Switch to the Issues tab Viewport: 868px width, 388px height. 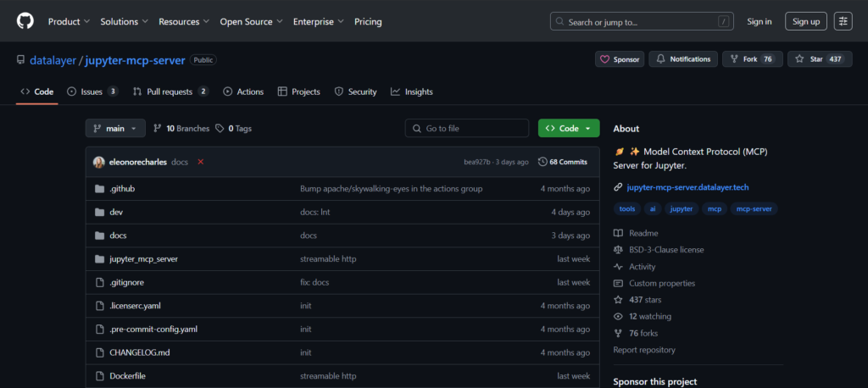(x=92, y=91)
